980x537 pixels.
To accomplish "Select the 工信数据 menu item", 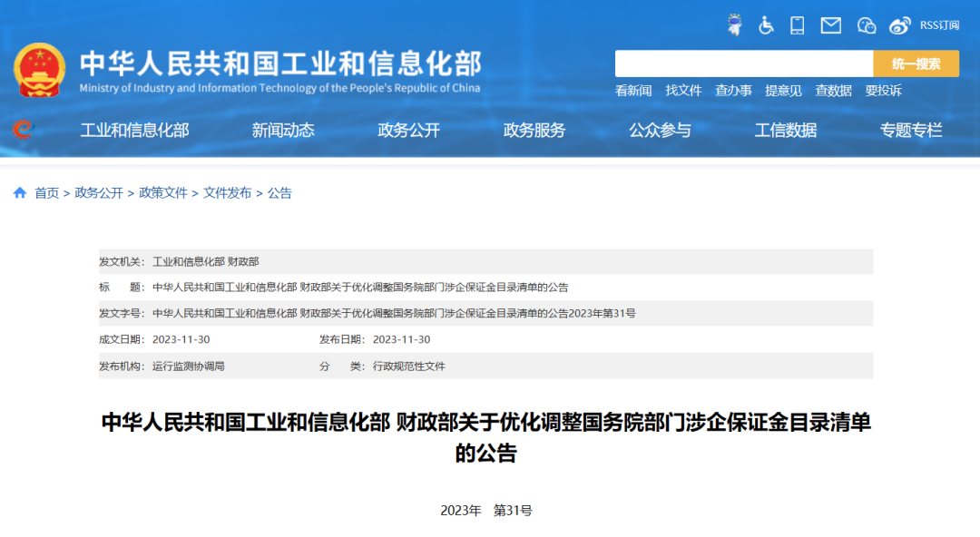I will 785,130.
